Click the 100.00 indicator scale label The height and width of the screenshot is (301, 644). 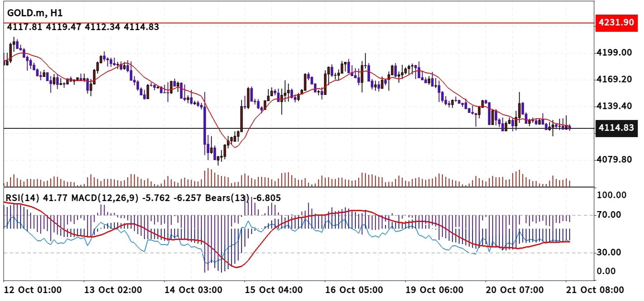pyautogui.click(x=612, y=195)
